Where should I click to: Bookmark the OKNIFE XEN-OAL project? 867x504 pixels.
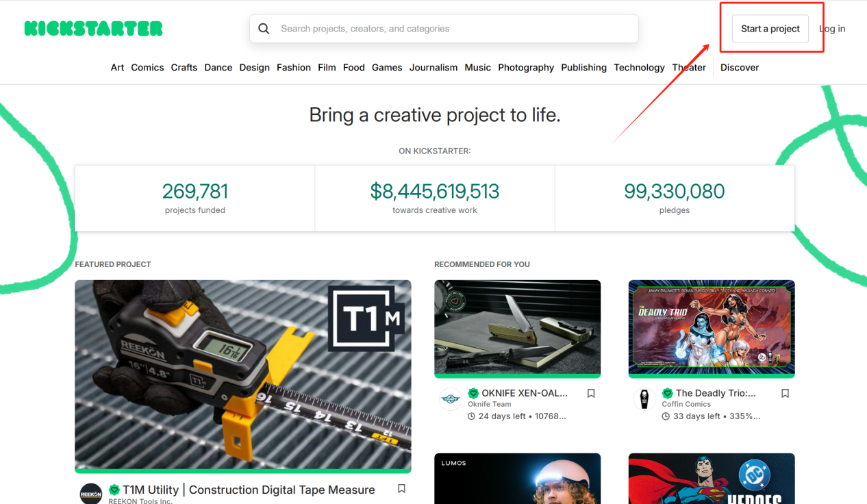coord(591,393)
